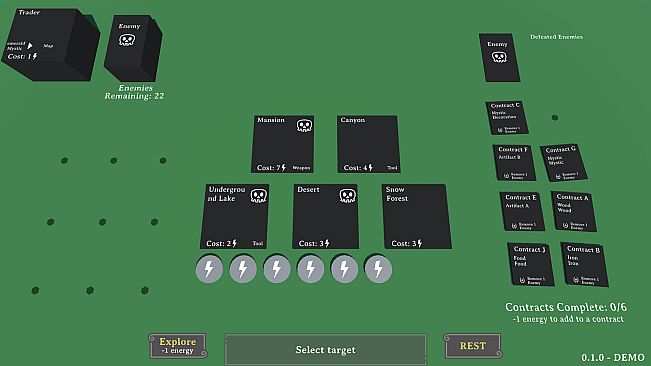Click the -1 energy to add a contract text
Image resolution: width=651 pixels, height=366 pixels.
(x=568, y=319)
